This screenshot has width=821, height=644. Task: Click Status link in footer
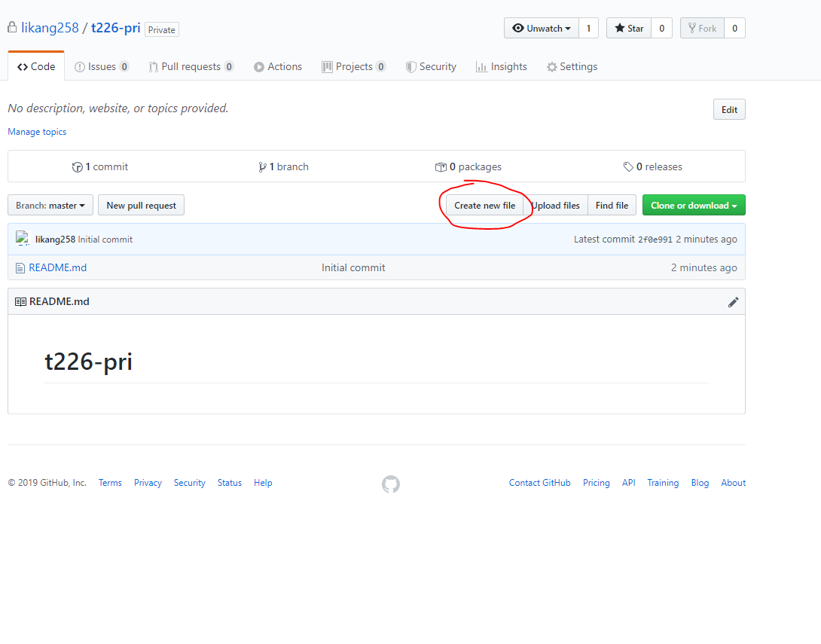(229, 483)
